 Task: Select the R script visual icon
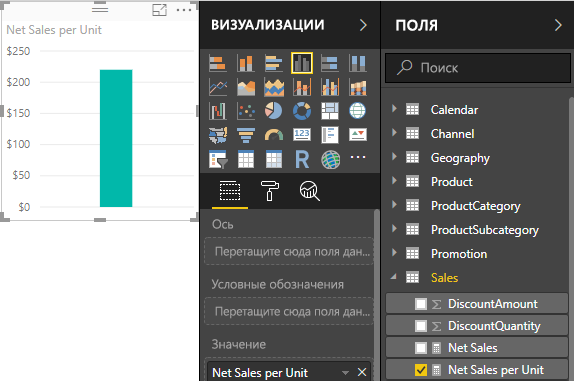tap(302, 159)
